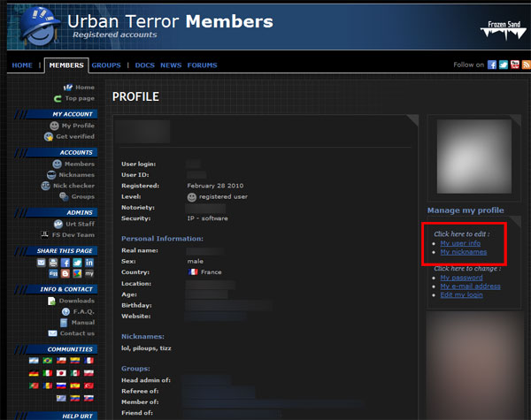The width and height of the screenshot is (531, 420).
Task: Edit My nicknames link
Action: tap(464, 252)
